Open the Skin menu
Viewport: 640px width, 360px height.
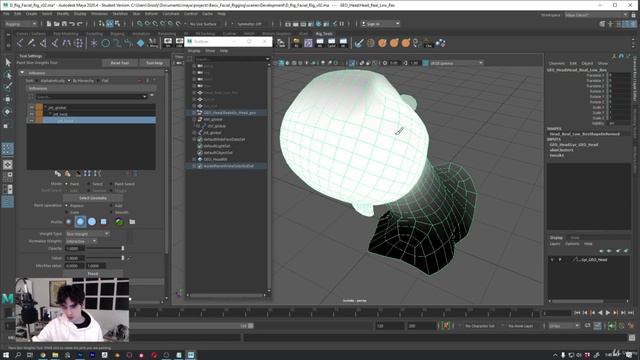[x=136, y=14]
